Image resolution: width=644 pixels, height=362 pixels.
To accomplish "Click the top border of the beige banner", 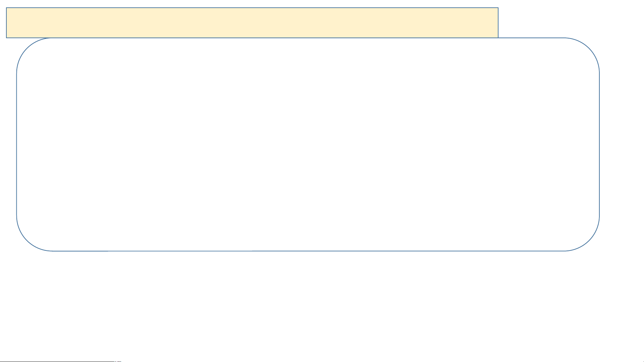I will [x=252, y=8].
